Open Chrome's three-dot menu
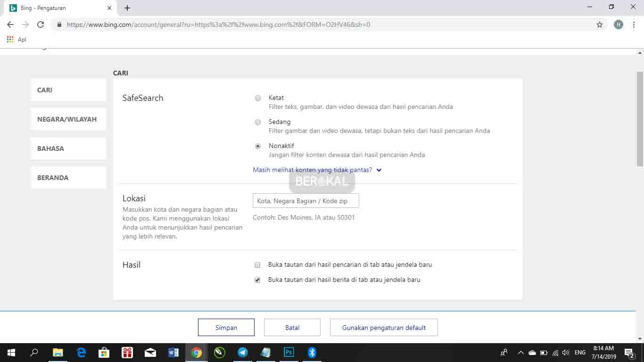644x362 pixels. click(x=634, y=25)
